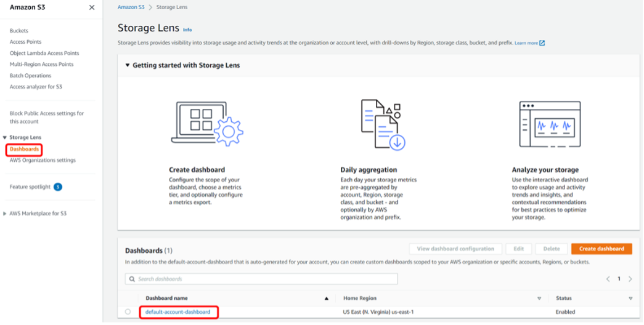Collapse the Storage Lens sidebar group
The height and width of the screenshot is (325, 644).
point(5,137)
